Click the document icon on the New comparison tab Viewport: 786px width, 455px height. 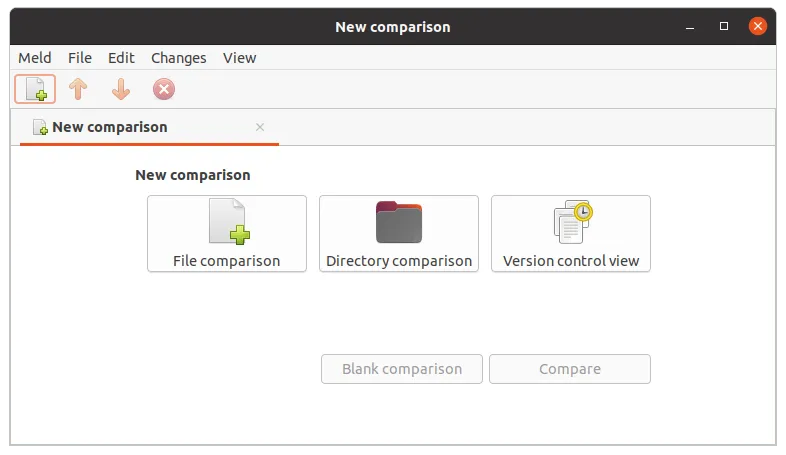[40, 128]
